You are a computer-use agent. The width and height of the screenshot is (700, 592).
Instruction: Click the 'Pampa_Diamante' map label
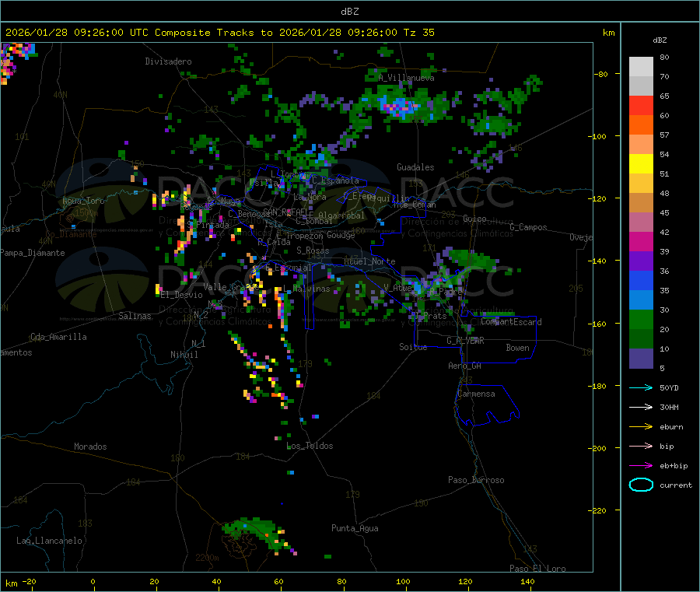tap(33, 253)
